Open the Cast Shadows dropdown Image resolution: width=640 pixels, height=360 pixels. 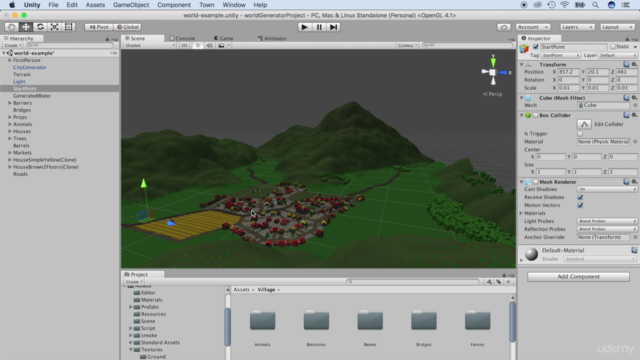point(607,189)
